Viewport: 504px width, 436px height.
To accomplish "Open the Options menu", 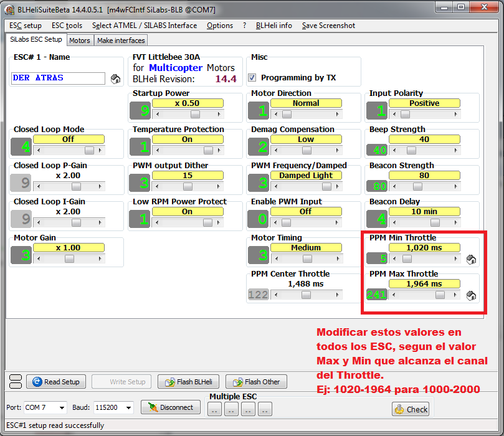I will pyautogui.click(x=220, y=26).
